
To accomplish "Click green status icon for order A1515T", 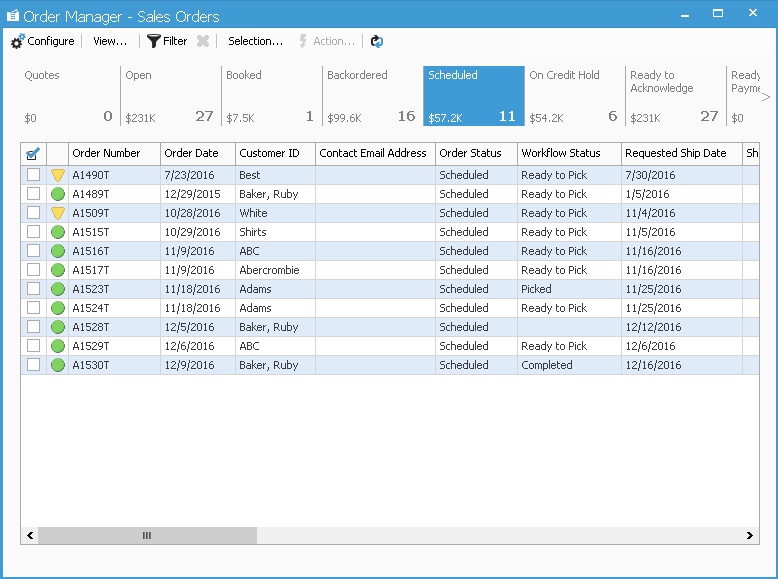I will click(x=58, y=232).
